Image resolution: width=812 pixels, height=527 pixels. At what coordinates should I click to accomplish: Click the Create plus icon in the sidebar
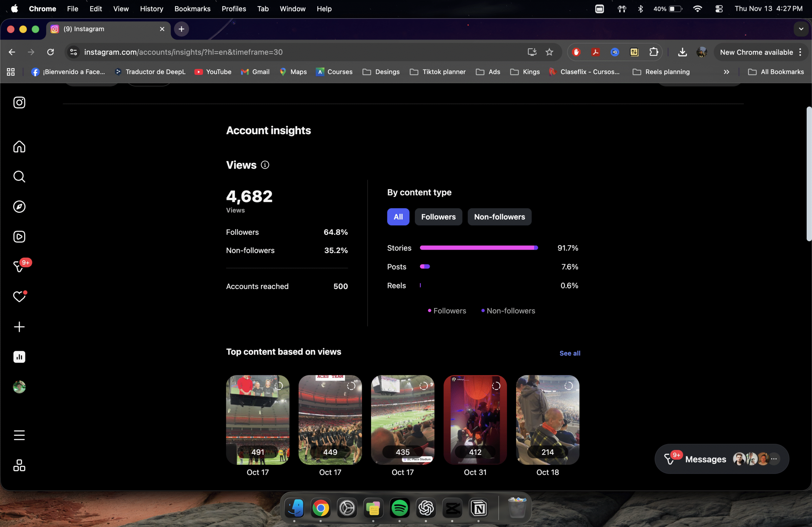click(19, 327)
